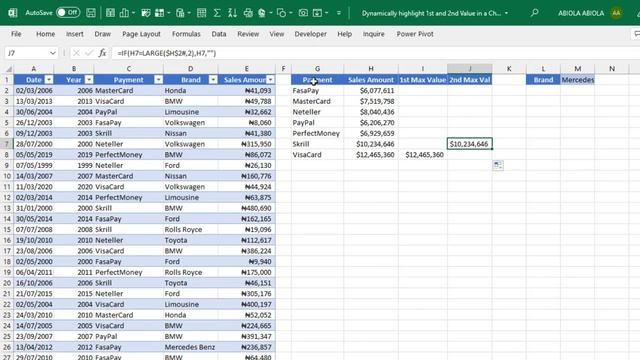The width and height of the screenshot is (640, 360).
Task: Open the Formulas tab
Action: [186, 34]
